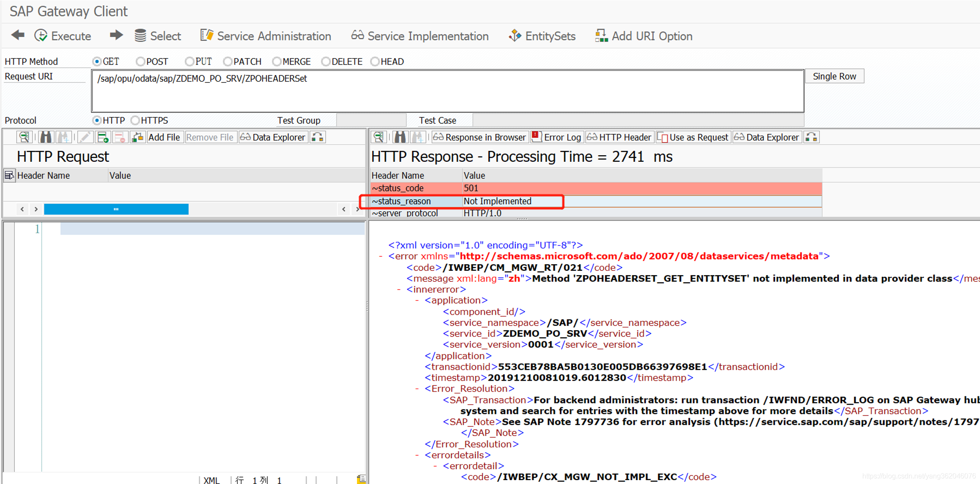Click blue horizontal scrollbar in request headers
The height and width of the screenshot is (484, 980).
click(x=116, y=209)
